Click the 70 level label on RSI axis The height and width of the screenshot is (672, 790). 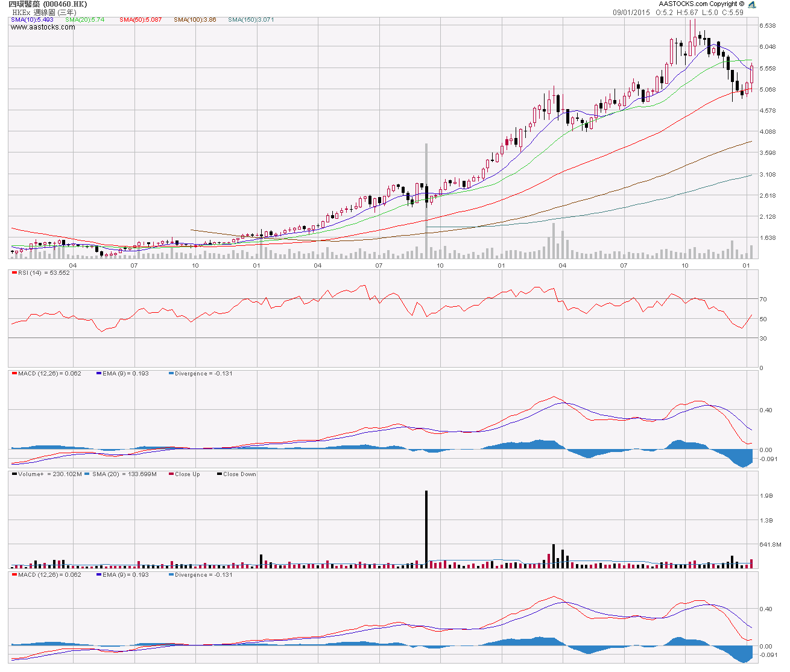click(x=763, y=300)
